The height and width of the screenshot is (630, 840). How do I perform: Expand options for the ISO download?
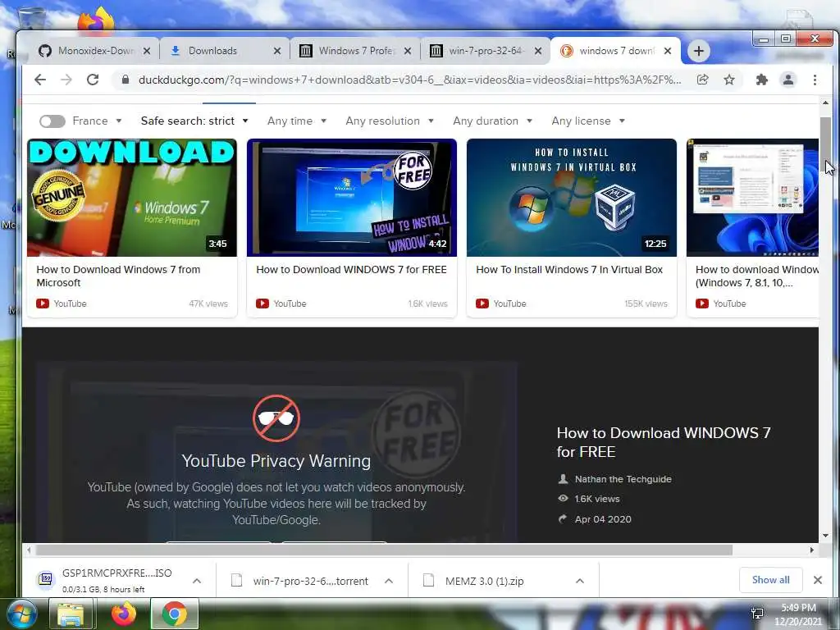tap(197, 581)
